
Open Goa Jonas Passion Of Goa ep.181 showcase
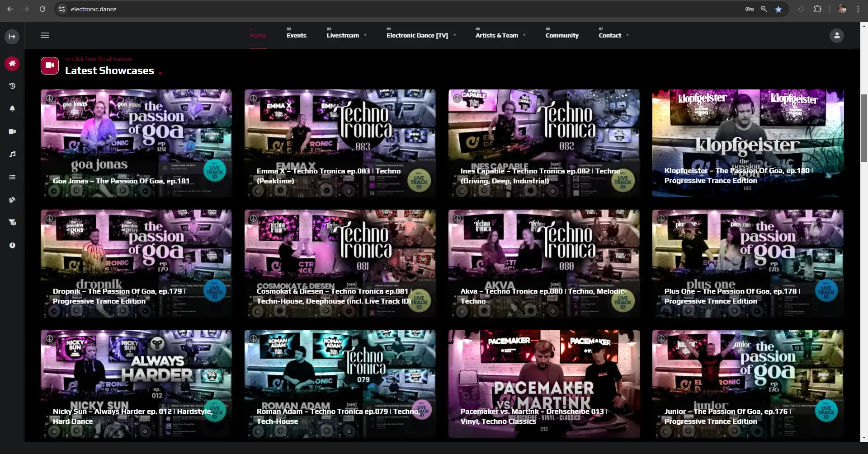coord(136,143)
